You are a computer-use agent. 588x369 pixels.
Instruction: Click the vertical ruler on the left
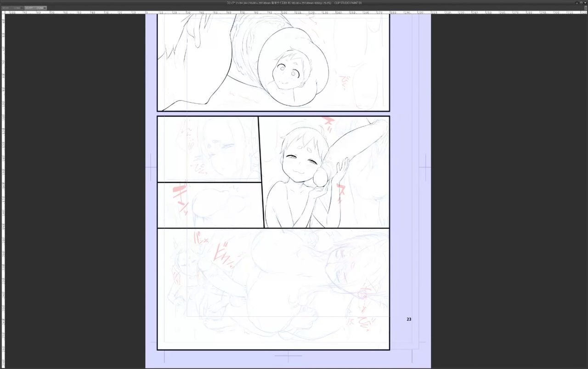click(x=4, y=184)
